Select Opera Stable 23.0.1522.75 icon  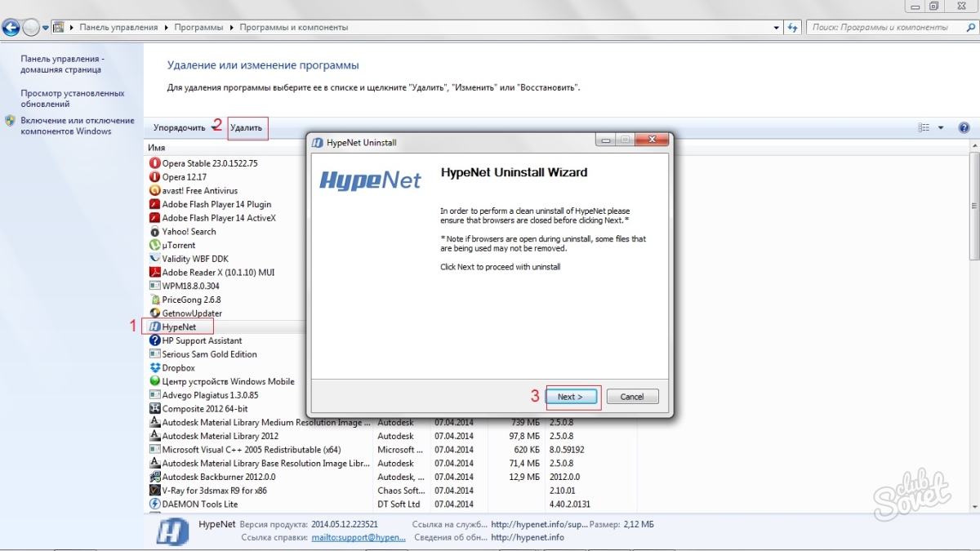point(155,163)
